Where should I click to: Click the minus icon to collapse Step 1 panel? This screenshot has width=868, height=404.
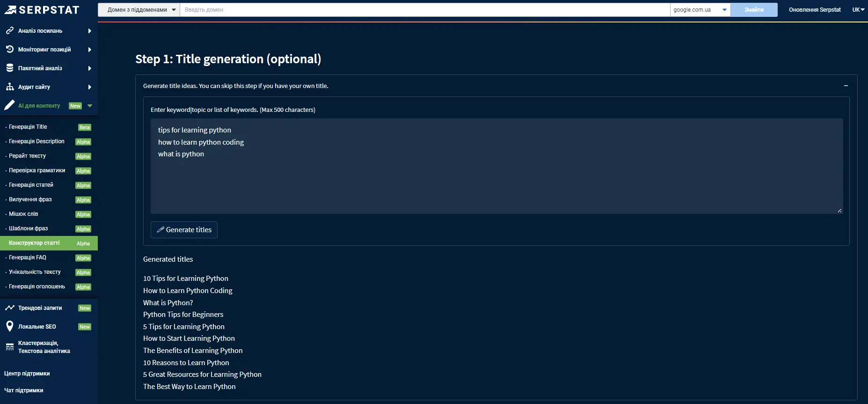[846, 86]
